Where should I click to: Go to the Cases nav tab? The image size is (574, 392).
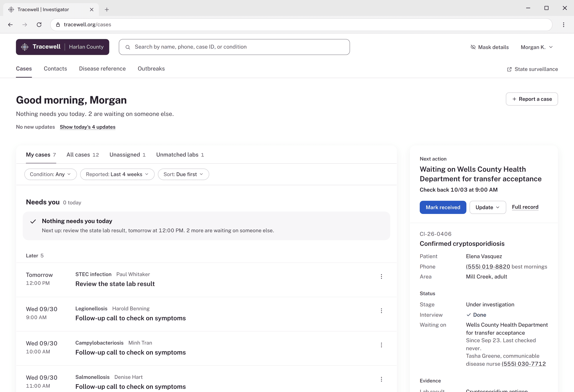tap(24, 69)
